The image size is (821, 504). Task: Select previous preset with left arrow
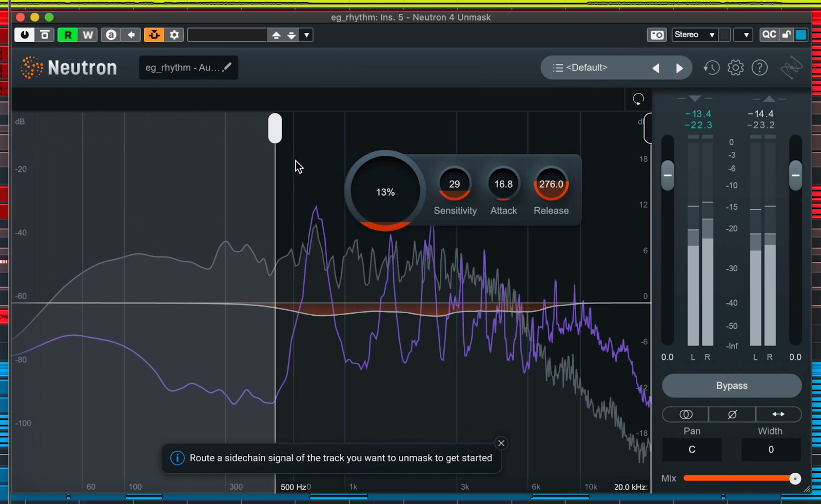point(656,68)
